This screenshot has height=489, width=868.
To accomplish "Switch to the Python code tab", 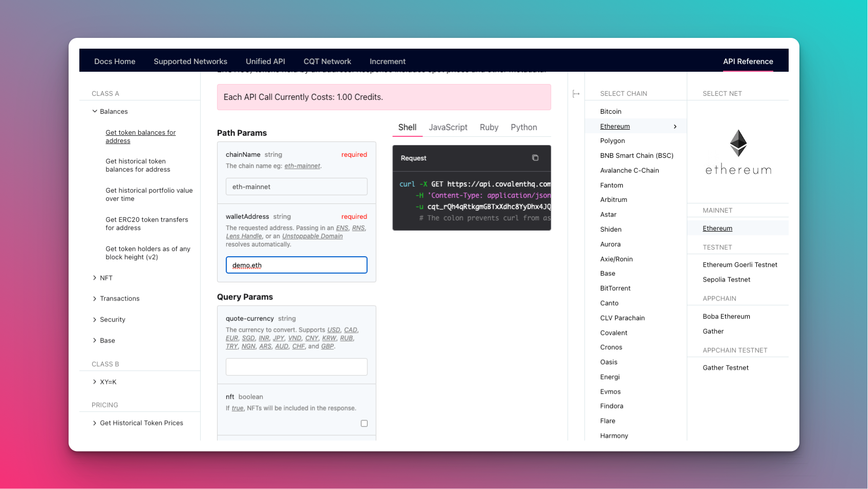I will pyautogui.click(x=524, y=127).
